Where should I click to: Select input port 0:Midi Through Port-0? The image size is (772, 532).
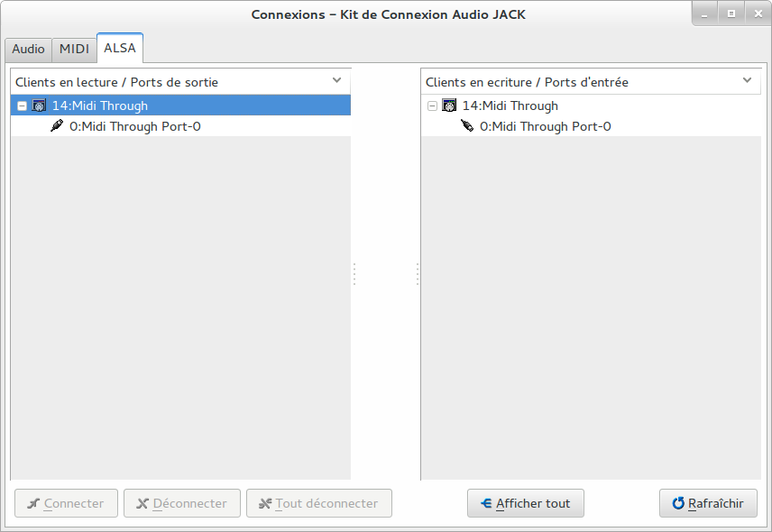coord(545,126)
